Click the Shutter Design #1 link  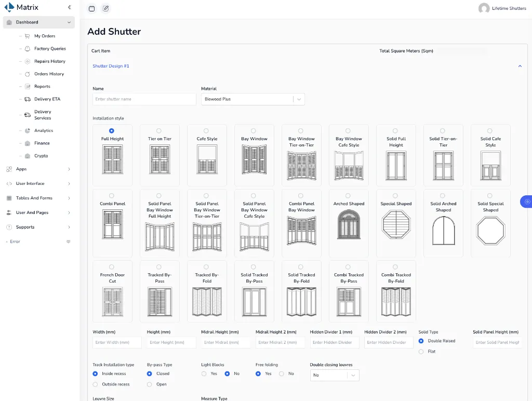(111, 66)
